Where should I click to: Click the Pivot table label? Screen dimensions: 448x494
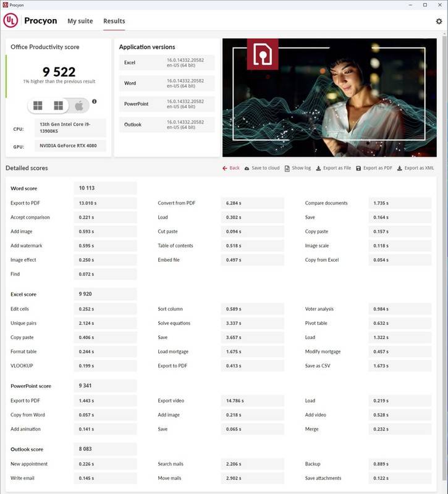(x=316, y=323)
